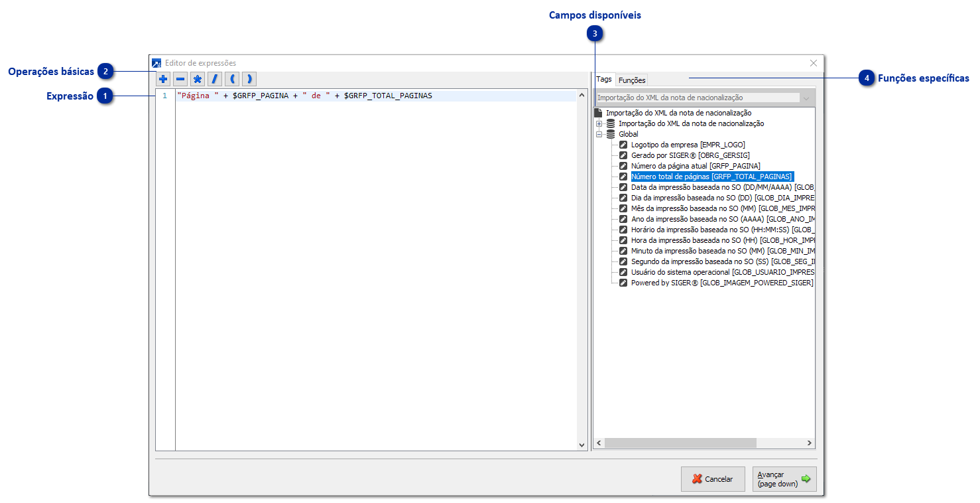Select the Hora da impressão (HH) tag
980x503 pixels.
tap(722, 240)
